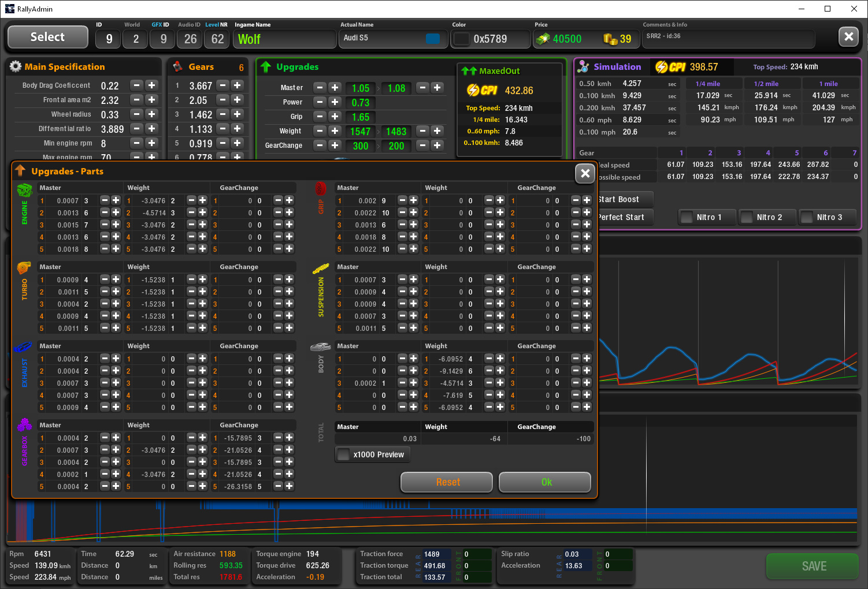Image resolution: width=868 pixels, height=589 pixels.
Task: Increase the Power upgrade value
Action: [335, 102]
